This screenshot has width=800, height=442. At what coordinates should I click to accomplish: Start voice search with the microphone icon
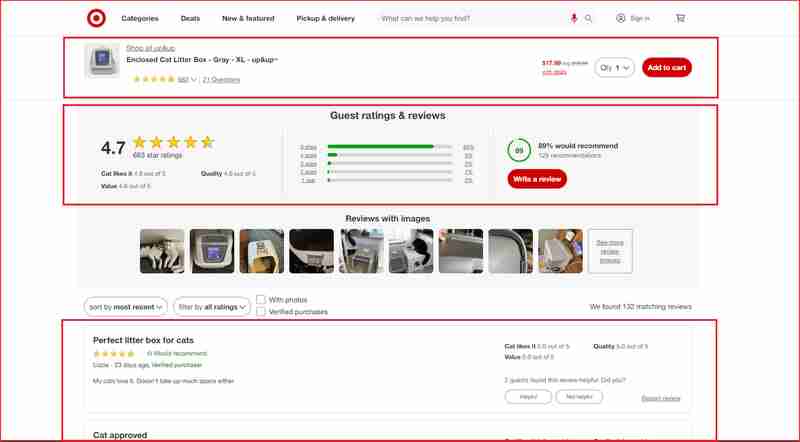pyautogui.click(x=574, y=18)
